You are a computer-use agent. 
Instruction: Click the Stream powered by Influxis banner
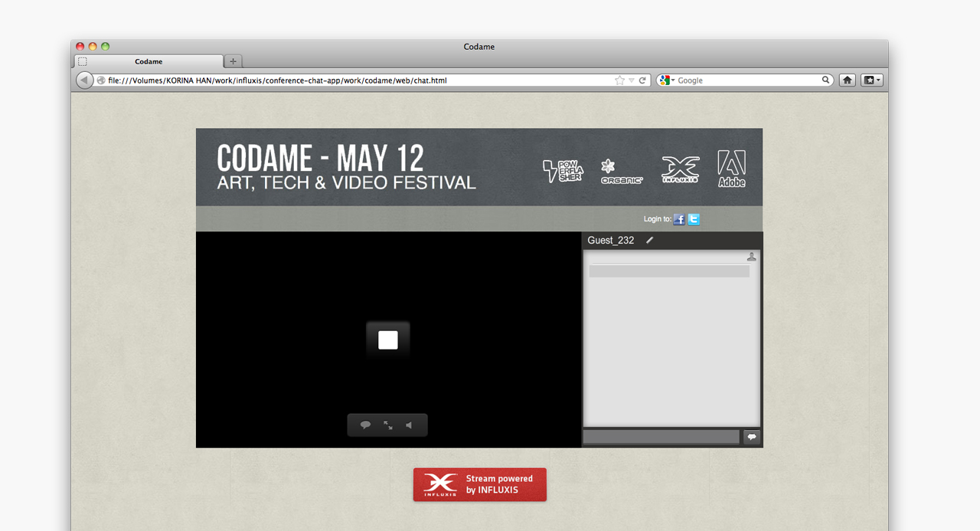tap(479, 484)
